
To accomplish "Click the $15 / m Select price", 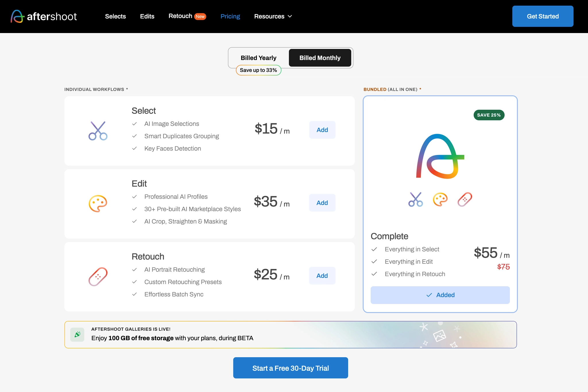I will point(272,129).
